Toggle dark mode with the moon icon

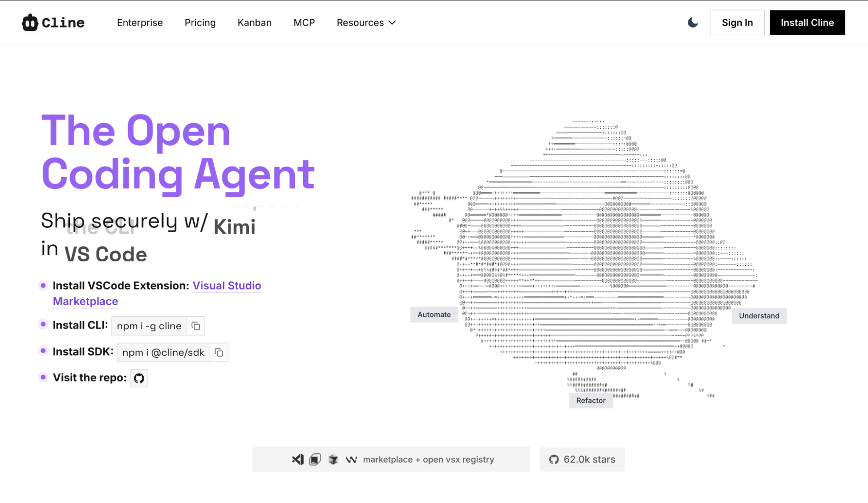click(x=693, y=23)
